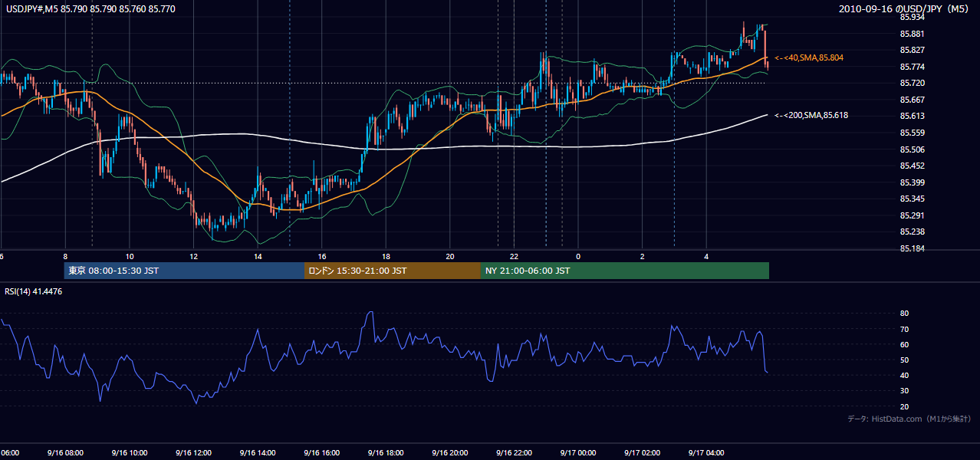Click the RSI(14) 41.4476 indicator label
The width and height of the screenshot is (980, 460).
click(x=34, y=291)
